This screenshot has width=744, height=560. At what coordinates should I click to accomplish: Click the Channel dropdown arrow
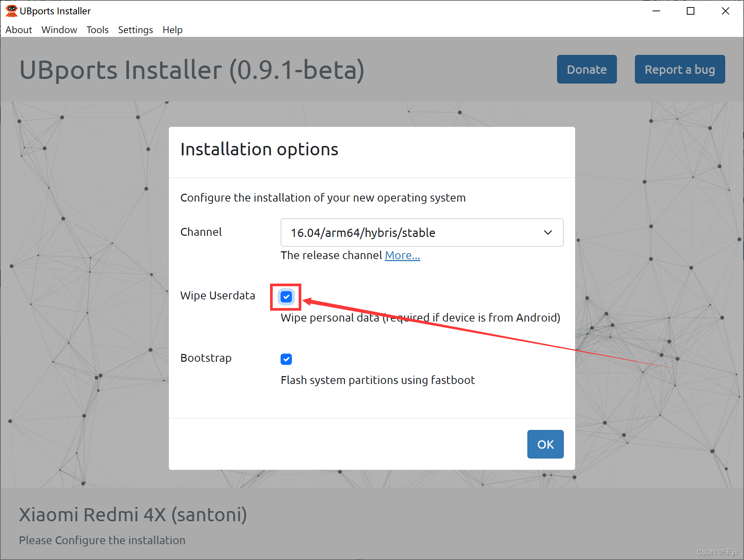click(x=548, y=232)
